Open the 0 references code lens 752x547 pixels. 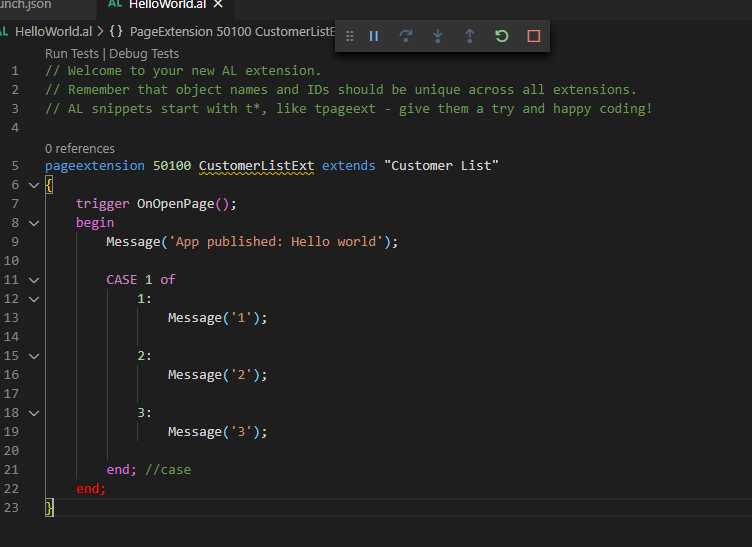80,149
